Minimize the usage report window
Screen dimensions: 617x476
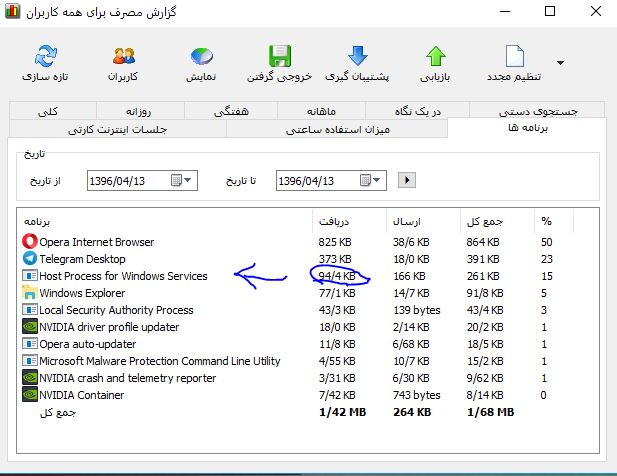click(505, 11)
